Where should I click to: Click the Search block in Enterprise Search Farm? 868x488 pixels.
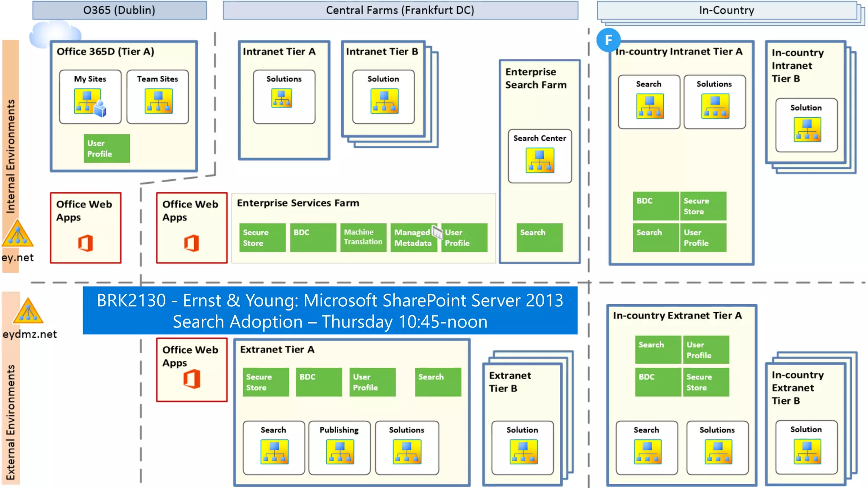[539, 237]
